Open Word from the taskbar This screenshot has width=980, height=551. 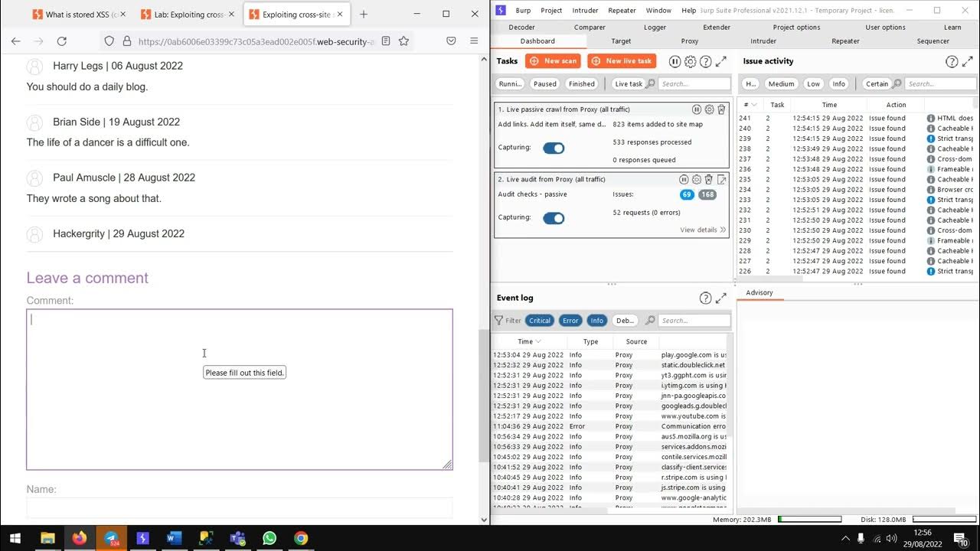click(x=174, y=538)
